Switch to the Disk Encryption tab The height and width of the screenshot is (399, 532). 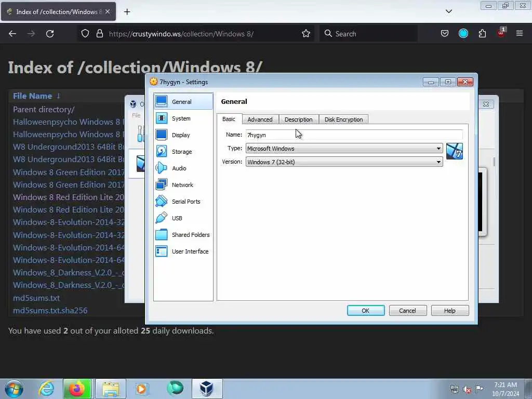[x=344, y=119]
